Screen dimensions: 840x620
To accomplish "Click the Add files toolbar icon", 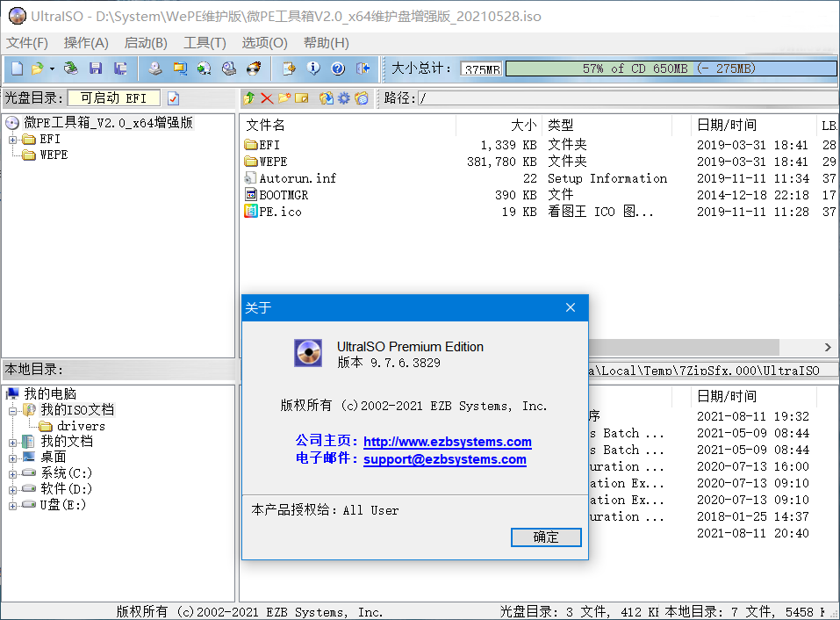I will coord(290,68).
